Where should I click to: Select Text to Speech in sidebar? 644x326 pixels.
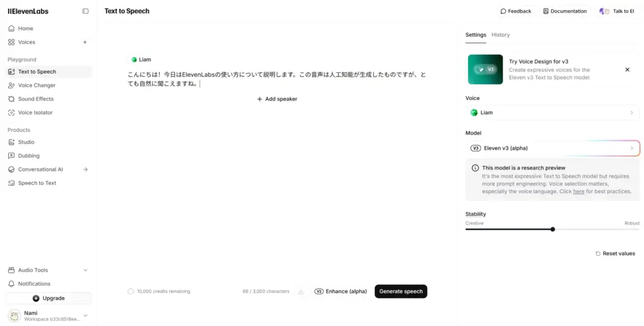click(x=48, y=72)
